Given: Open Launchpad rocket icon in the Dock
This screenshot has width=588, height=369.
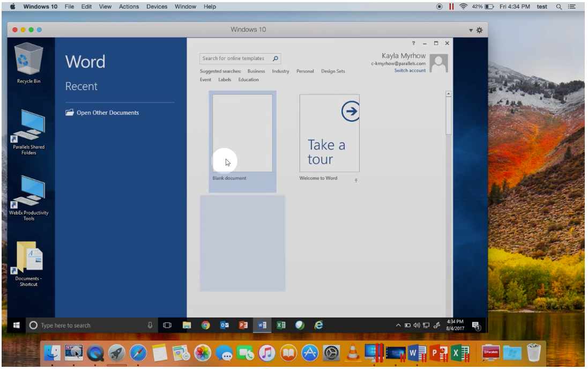Looking at the screenshot, I should coord(117,353).
